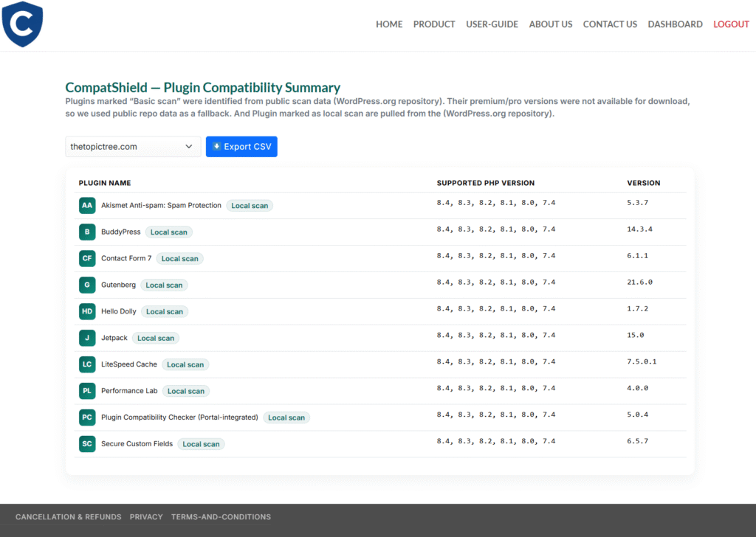Select the CF icon for Contact Form 7
The width and height of the screenshot is (756, 537).
coord(87,258)
